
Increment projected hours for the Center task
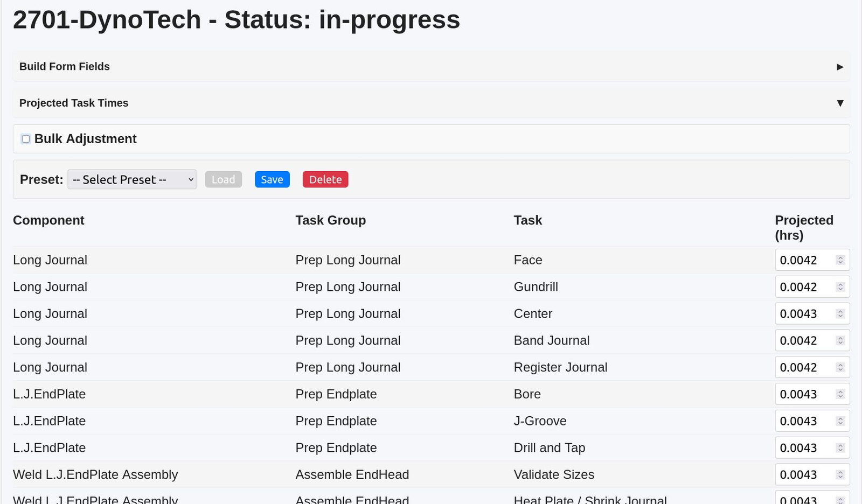pyautogui.click(x=840, y=311)
